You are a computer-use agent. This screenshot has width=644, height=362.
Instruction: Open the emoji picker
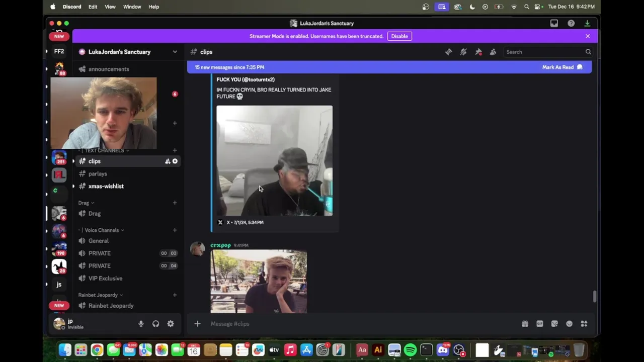tap(569, 324)
